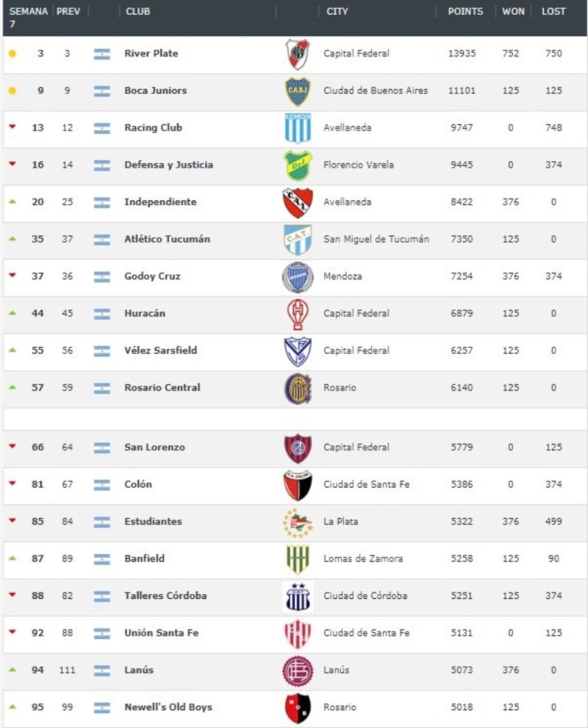
Task: Click the Godoy Cruz crest icon
Action: 298,277
